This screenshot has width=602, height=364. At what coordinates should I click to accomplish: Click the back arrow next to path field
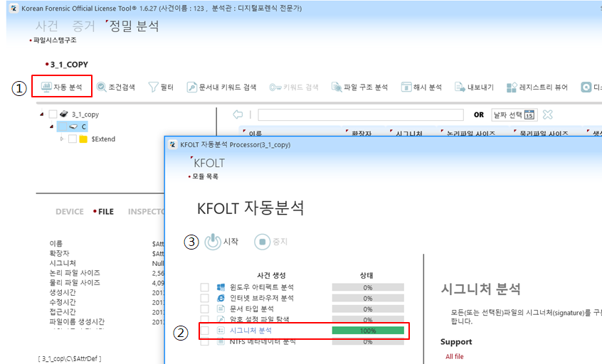pyautogui.click(x=238, y=114)
